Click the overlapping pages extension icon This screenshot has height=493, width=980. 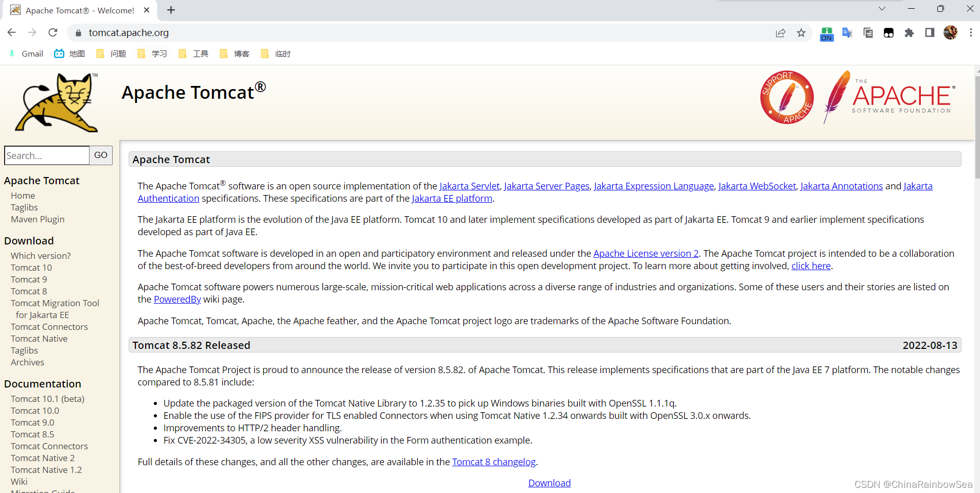tap(868, 33)
